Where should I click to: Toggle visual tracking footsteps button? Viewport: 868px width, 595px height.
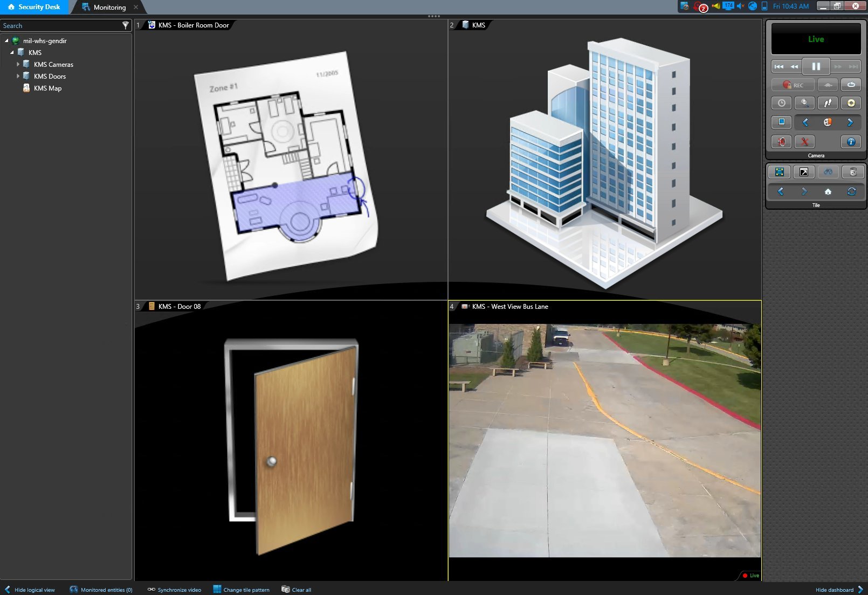[828, 103]
